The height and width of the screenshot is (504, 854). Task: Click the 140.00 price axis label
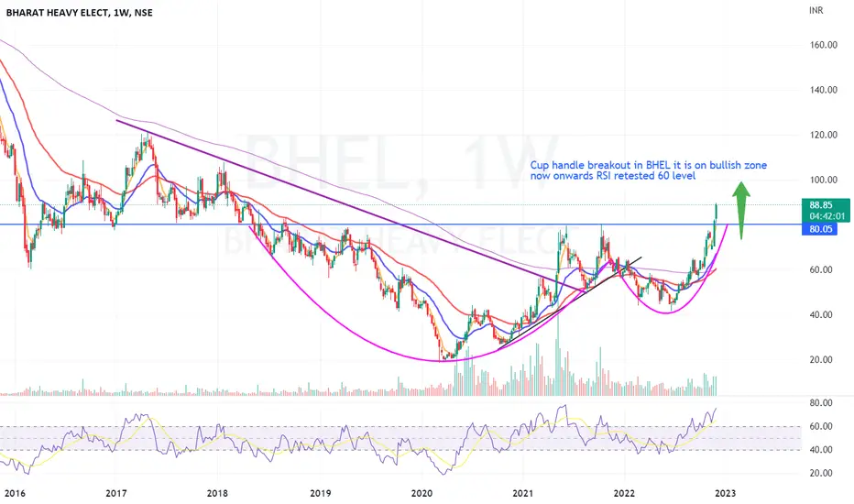pyautogui.click(x=823, y=90)
